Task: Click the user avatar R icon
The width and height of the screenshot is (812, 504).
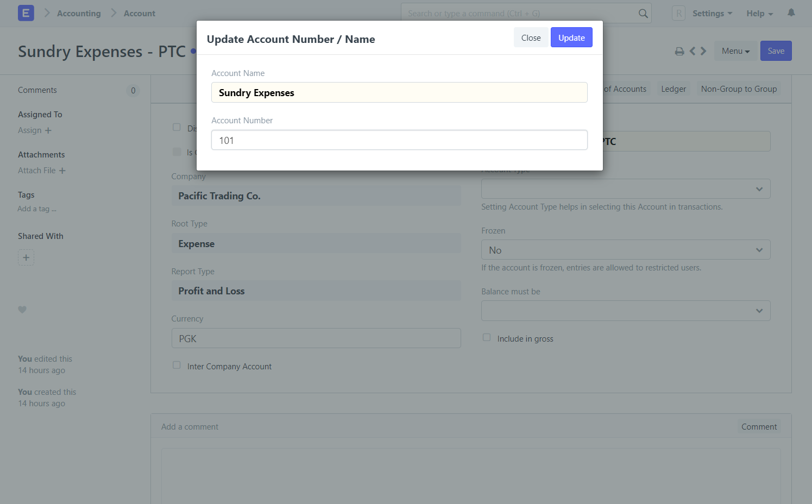Action: [x=678, y=14]
